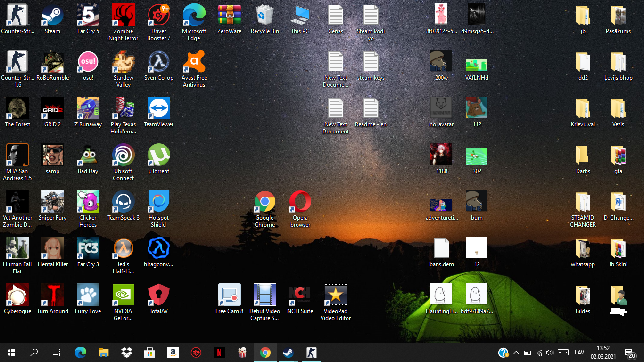Open Wi-Fi network tray icon
Image resolution: width=644 pixels, height=362 pixels.
539,353
